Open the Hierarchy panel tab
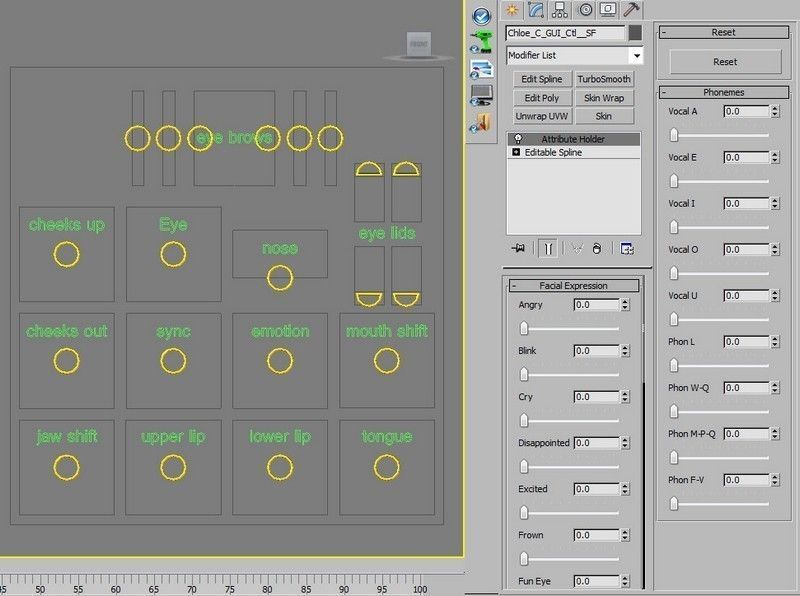This screenshot has width=800, height=596. 560,10
